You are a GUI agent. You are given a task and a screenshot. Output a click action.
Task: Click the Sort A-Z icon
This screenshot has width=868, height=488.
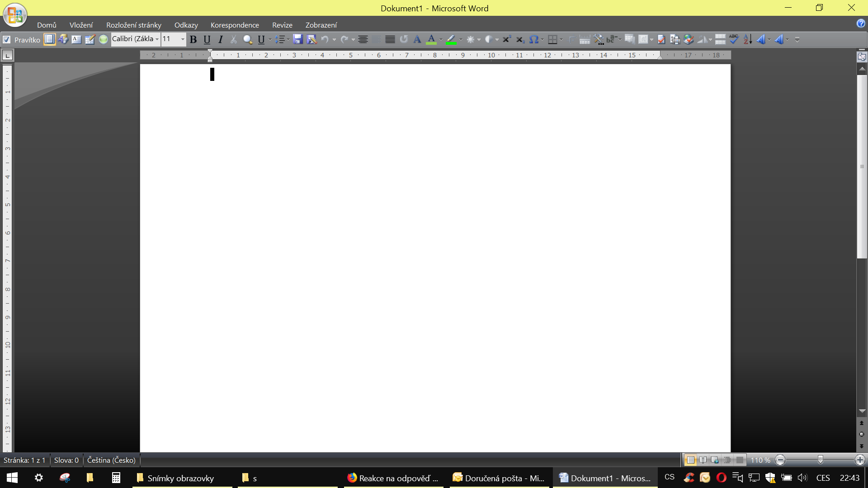coord(748,40)
